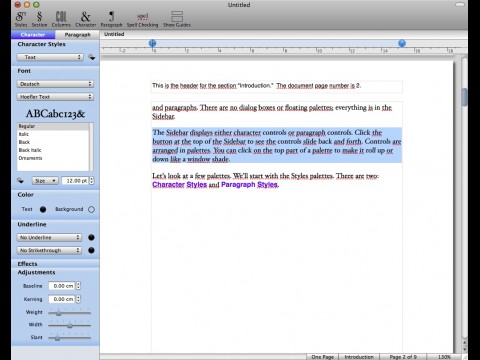This screenshot has width=480, height=360.
Task: Click the toolbar toggle pill in title bar
Action: point(460,5)
